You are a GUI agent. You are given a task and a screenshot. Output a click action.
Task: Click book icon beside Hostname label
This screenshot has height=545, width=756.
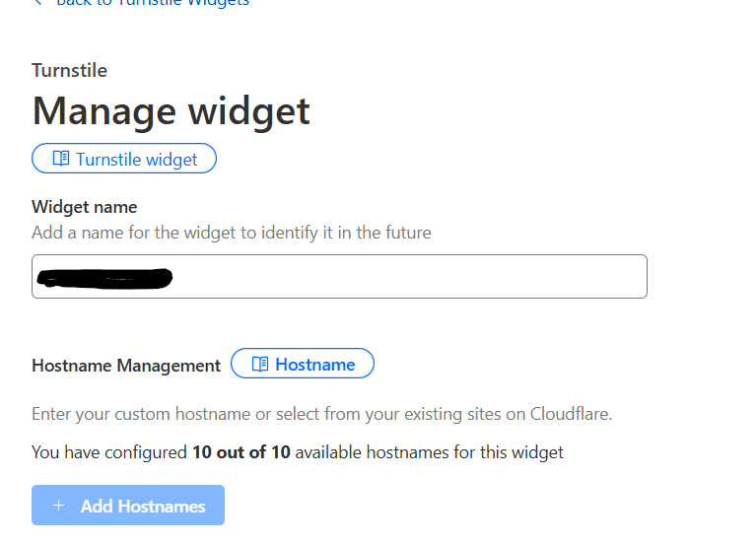point(260,364)
